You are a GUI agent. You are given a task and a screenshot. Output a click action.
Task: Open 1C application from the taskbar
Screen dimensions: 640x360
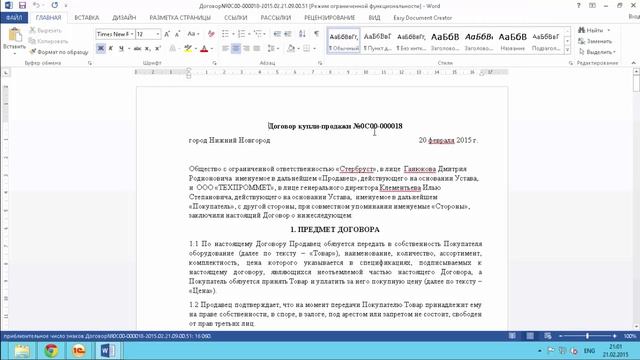pyautogui.click(x=79, y=351)
